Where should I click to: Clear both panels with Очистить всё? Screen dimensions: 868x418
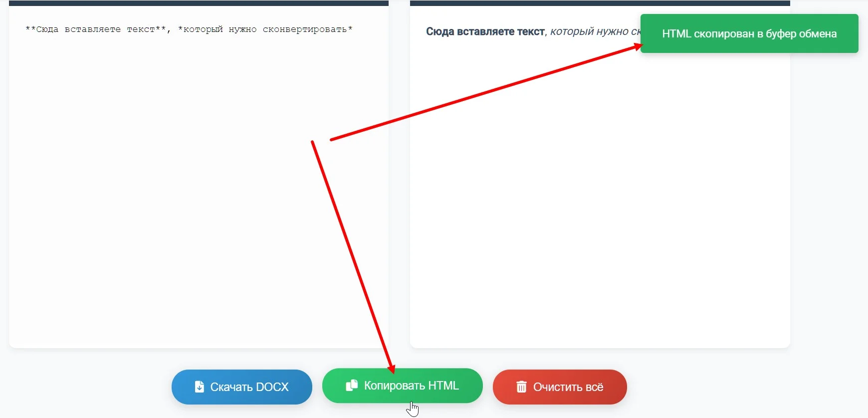(x=560, y=387)
